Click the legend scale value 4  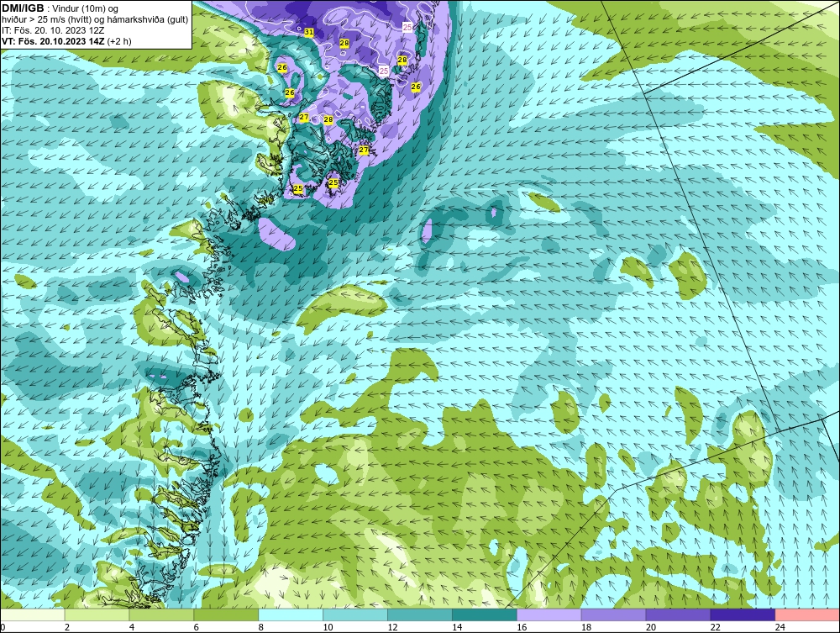click(132, 627)
